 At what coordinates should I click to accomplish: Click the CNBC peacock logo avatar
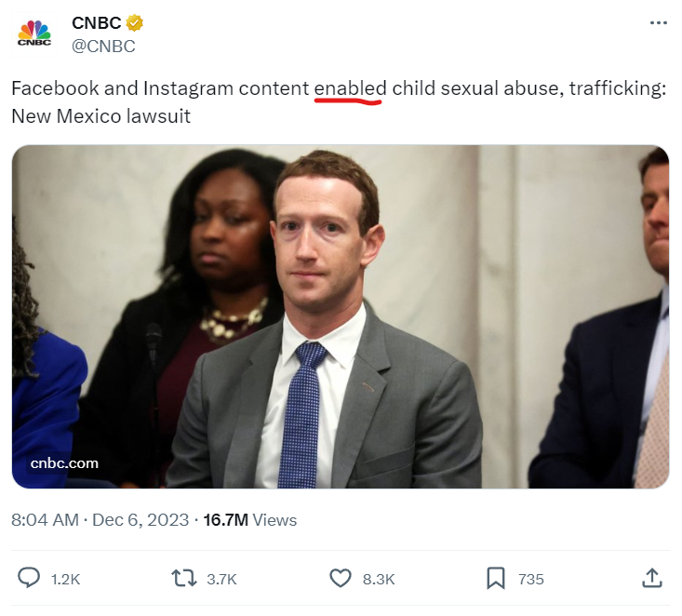35,33
